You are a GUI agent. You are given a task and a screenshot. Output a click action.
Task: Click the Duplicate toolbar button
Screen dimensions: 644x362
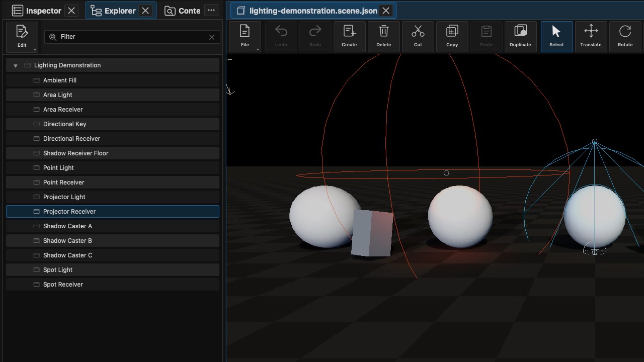tap(520, 36)
